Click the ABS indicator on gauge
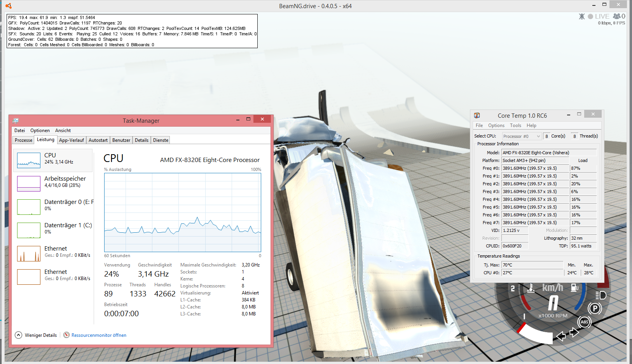Screen dimensions: 632x364 [x=584, y=322]
